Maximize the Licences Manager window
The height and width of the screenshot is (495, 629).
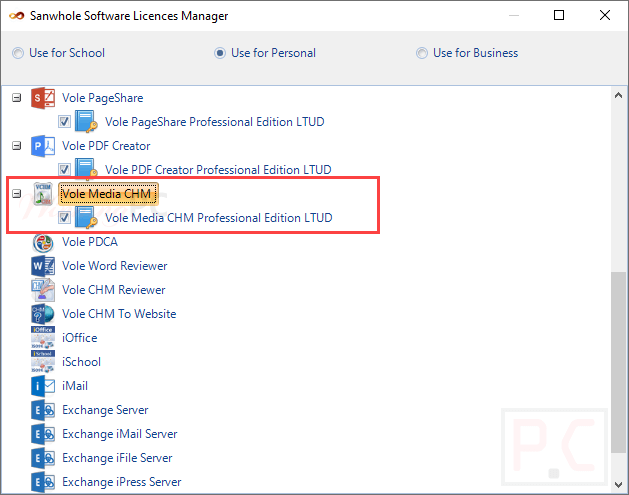point(559,15)
